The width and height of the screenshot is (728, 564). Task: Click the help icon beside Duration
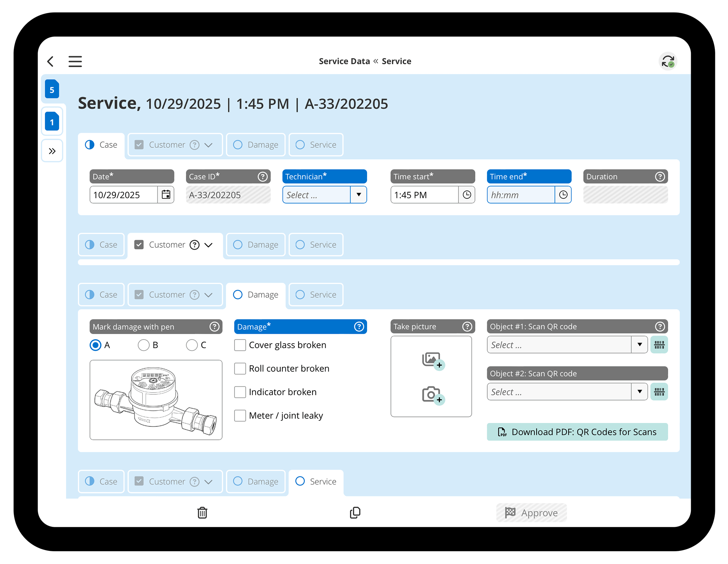(x=660, y=177)
